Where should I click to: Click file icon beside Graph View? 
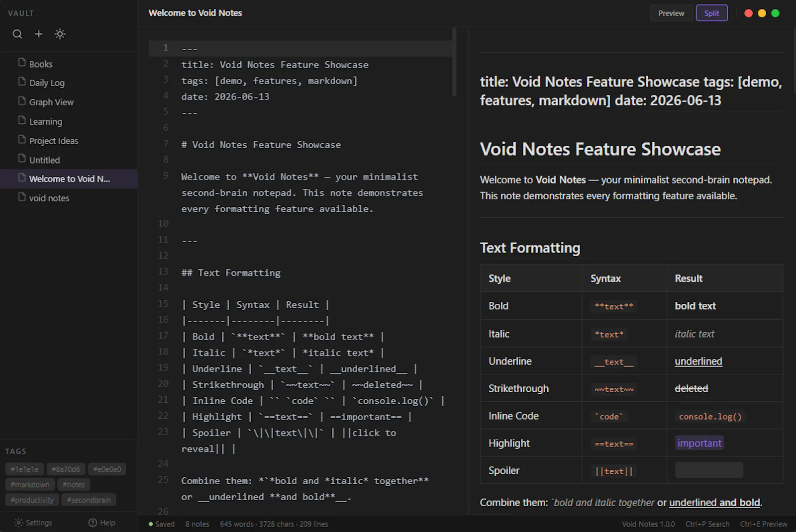coord(22,101)
